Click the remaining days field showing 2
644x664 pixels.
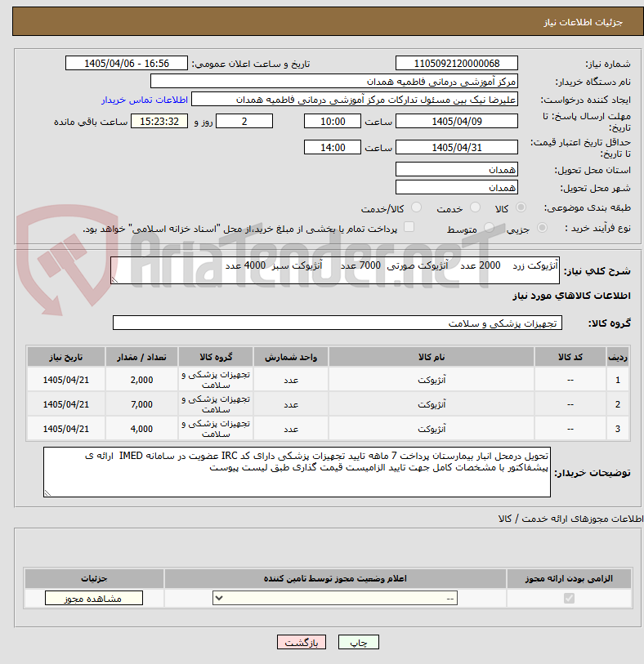244,121
